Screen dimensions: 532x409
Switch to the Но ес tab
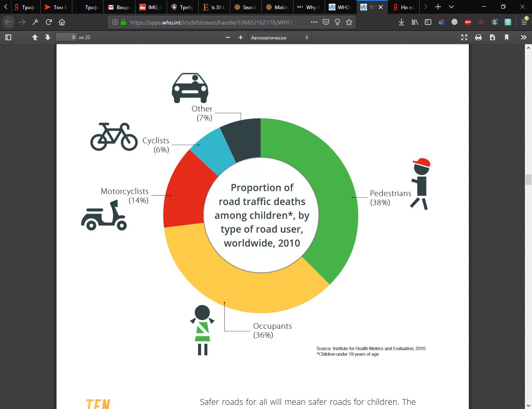pyautogui.click(x=404, y=7)
